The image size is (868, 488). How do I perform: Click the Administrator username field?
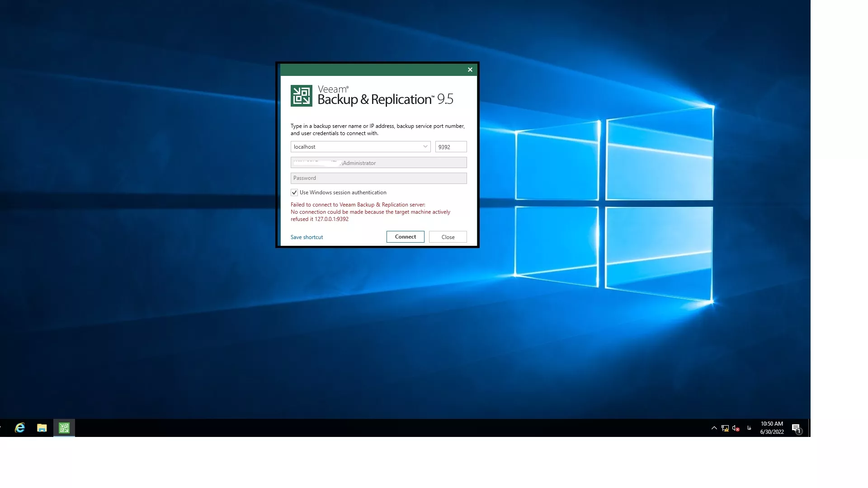pyautogui.click(x=378, y=163)
